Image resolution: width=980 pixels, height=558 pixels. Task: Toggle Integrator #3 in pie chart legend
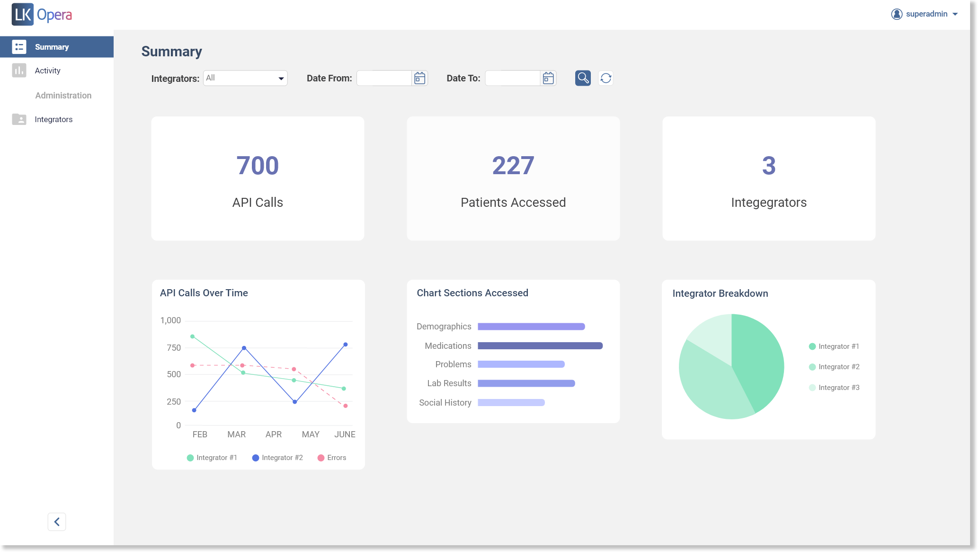tap(834, 388)
